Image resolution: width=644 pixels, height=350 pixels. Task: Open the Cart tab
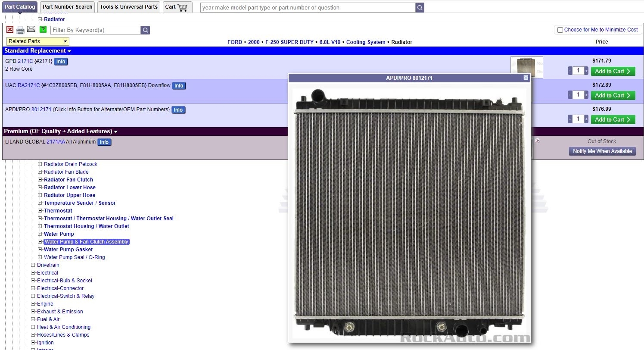(177, 7)
